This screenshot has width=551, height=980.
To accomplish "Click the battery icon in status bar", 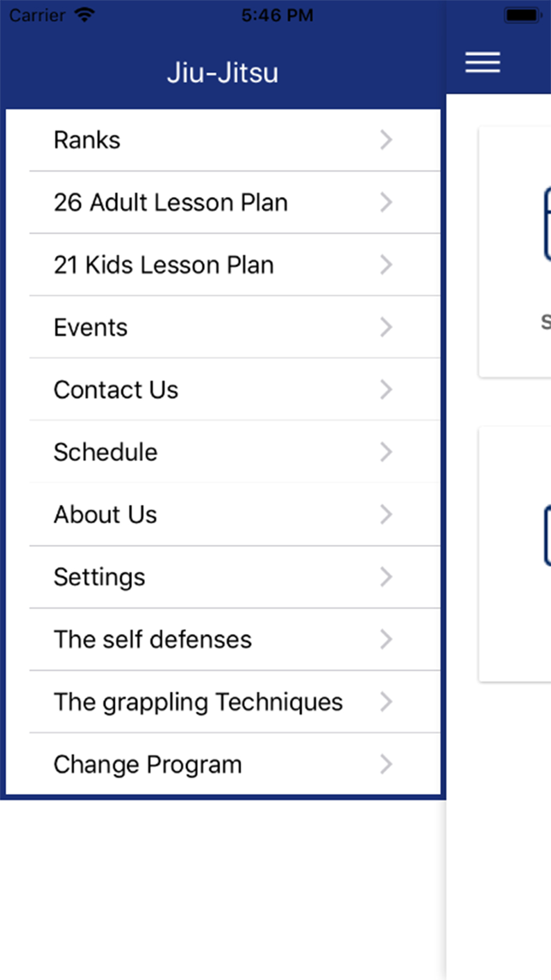I will [522, 15].
